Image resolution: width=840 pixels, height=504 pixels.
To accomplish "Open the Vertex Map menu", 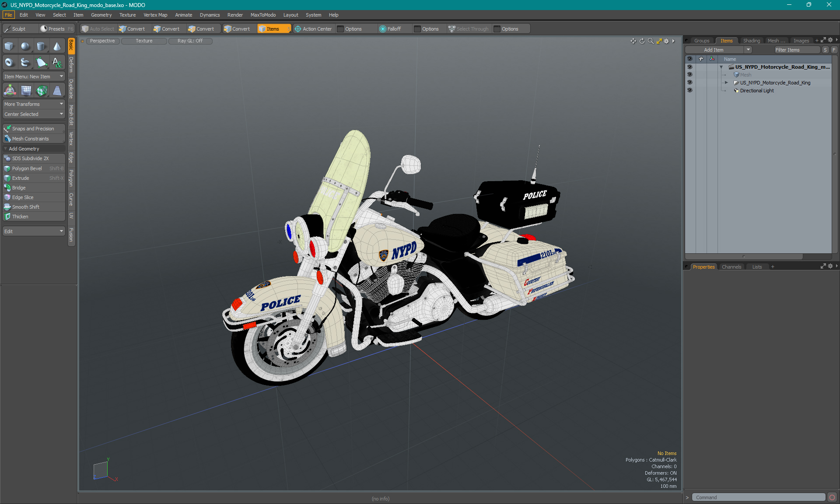I will [155, 15].
